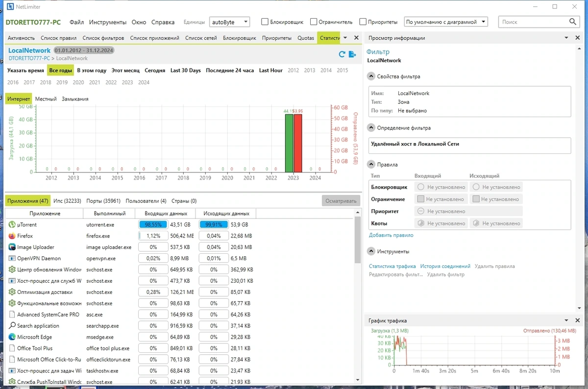588x389 pixels.
Task: Click the application list vertical scrollbar
Action: (x=358, y=241)
